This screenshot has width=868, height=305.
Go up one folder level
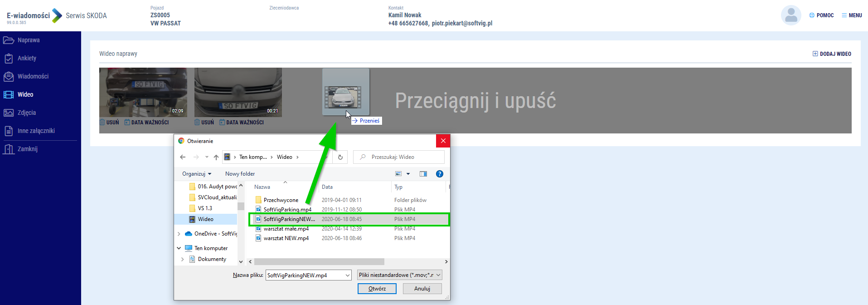(x=216, y=157)
